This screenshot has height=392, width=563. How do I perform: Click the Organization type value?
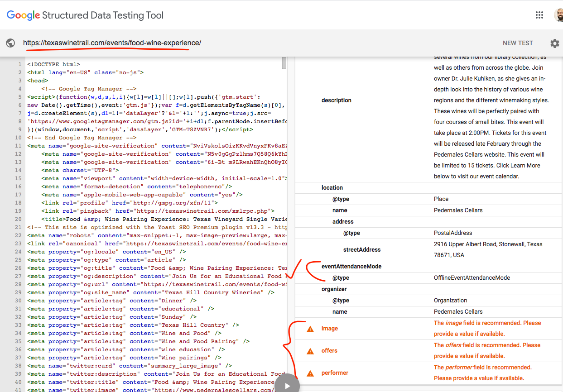450,300
